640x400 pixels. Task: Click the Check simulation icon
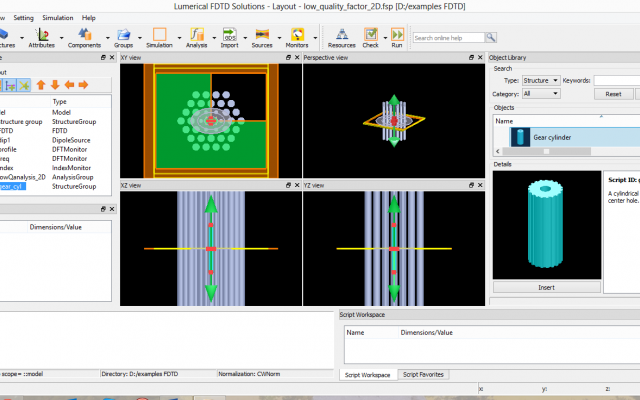click(371, 35)
